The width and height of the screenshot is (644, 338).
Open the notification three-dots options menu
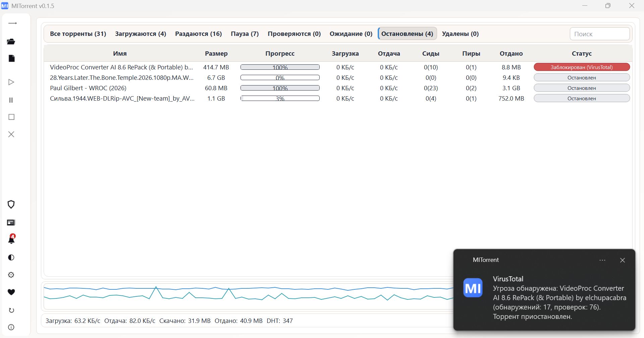[602, 260]
